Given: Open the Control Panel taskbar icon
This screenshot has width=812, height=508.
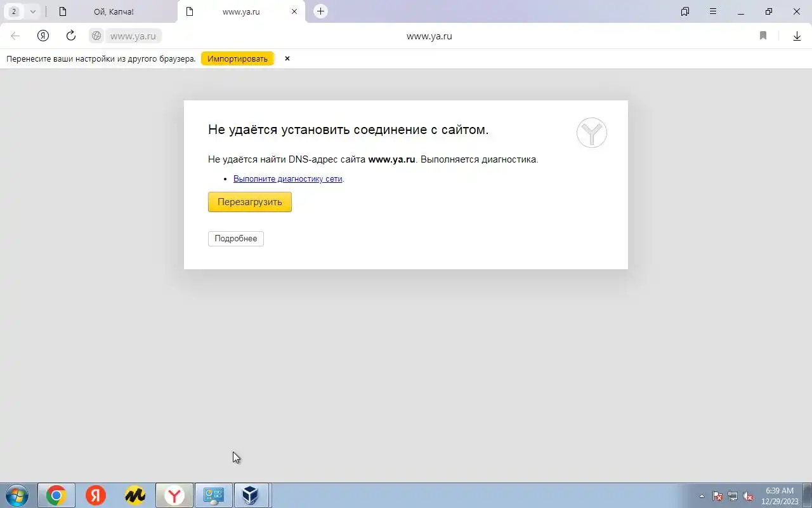Looking at the screenshot, I should [x=214, y=495].
